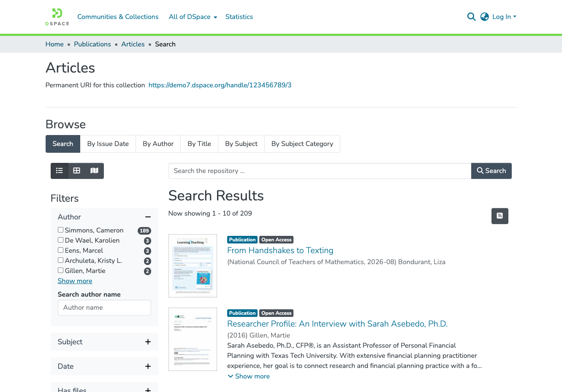Focus the Author name input field
The width and height of the screenshot is (562, 392).
[104, 308]
